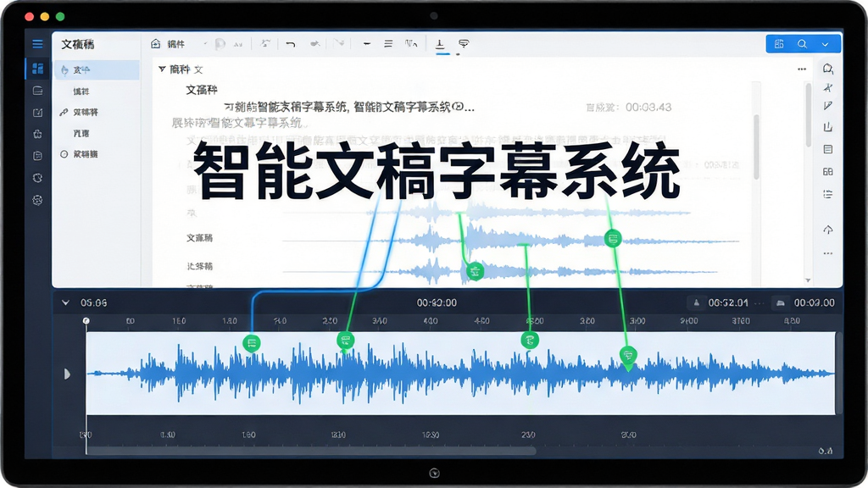Open the puzzle-piece plugin icon in sidebar
Viewport: 868px width, 488px height.
tap(37, 134)
